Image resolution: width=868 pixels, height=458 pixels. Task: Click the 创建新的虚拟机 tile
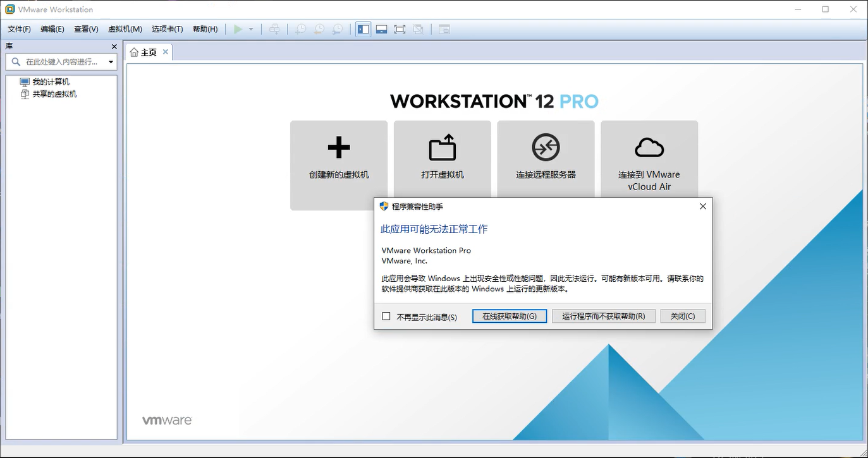[x=339, y=166]
